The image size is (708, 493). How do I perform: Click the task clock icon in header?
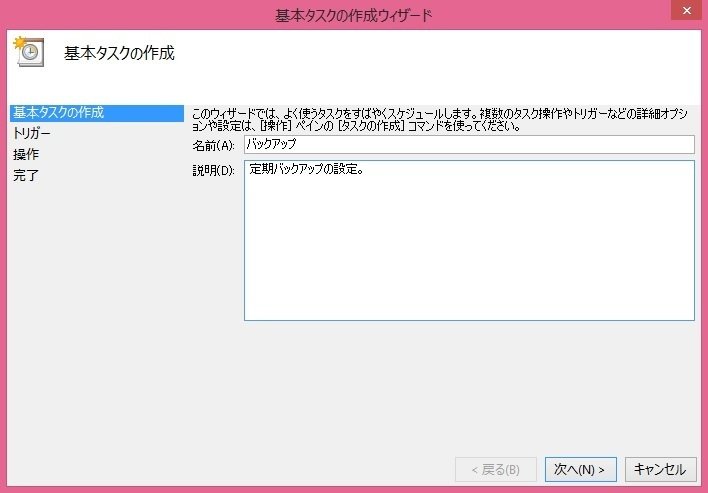(x=29, y=51)
